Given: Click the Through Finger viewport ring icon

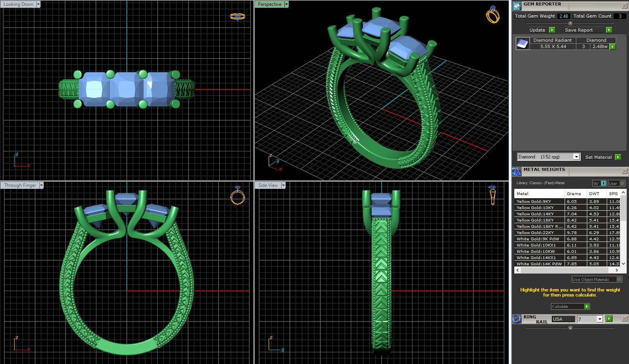Looking at the screenshot, I should tap(237, 195).
